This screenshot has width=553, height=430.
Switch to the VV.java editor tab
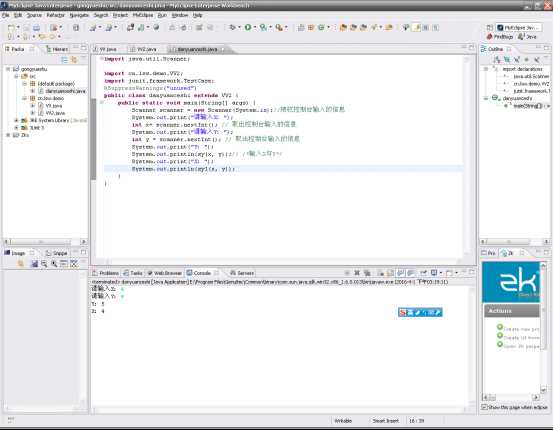click(105, 49)
